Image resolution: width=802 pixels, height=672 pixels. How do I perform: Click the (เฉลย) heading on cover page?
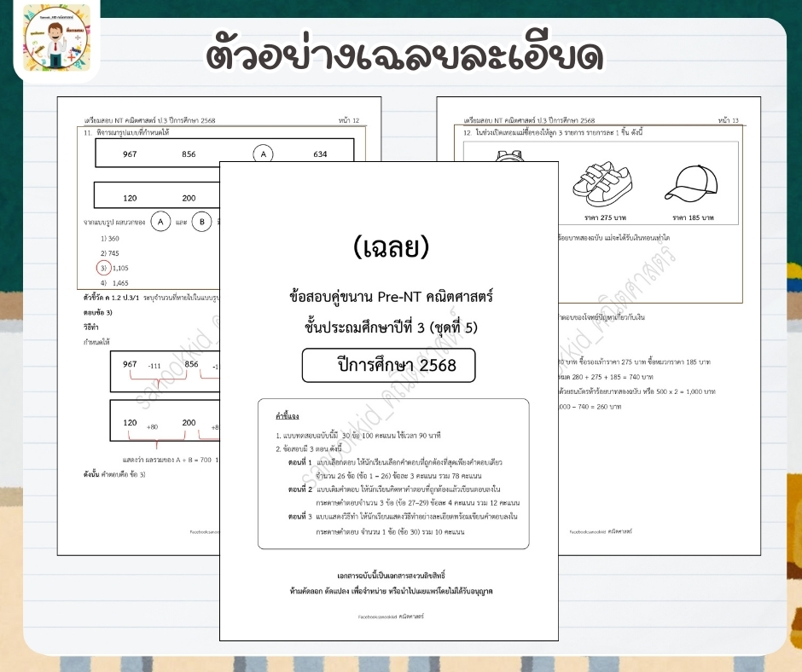click(x=389, y=246)
